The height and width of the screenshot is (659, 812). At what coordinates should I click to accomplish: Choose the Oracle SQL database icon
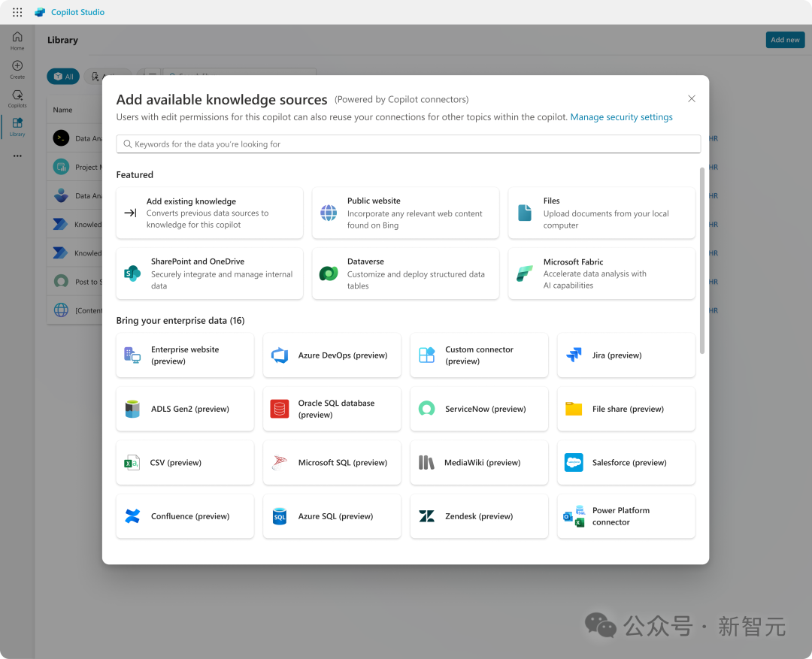coord(280,409)
